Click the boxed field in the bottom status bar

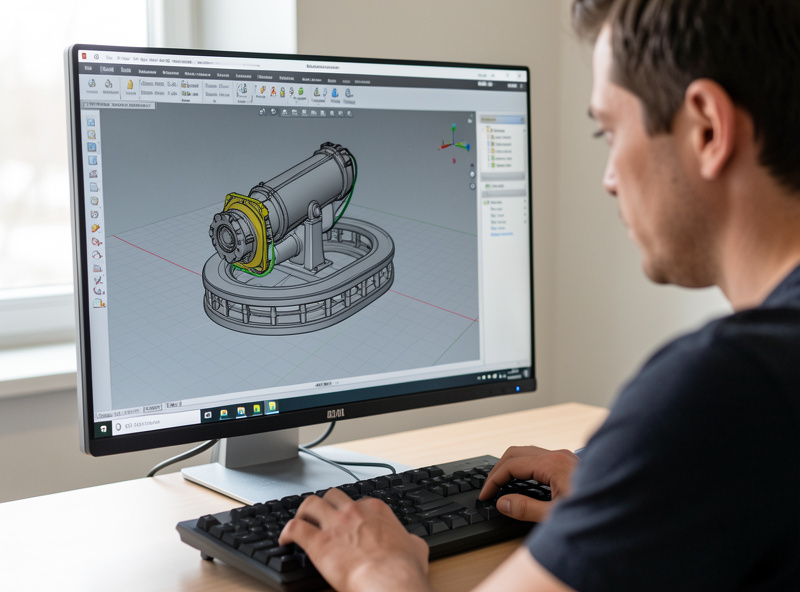(x=152, y=408)
